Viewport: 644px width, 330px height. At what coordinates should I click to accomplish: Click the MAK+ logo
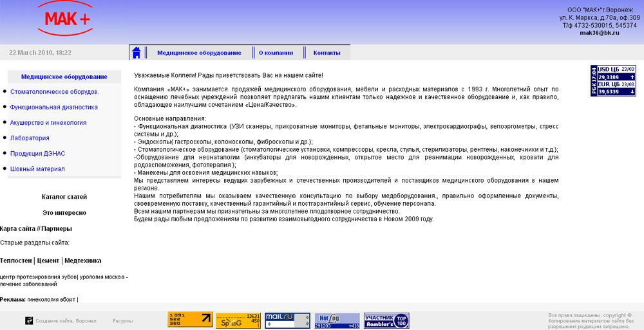pos(65,19)
